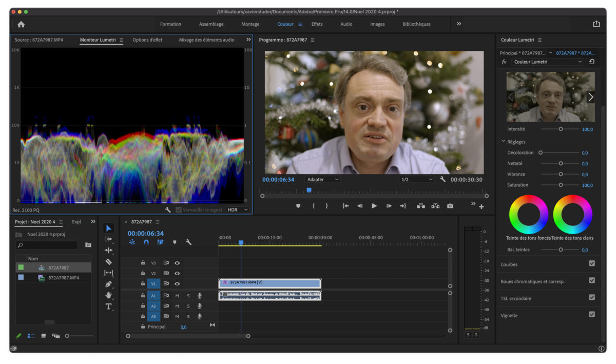Viewport: 616px width, 364px height.
Task: Select the Slip tool
Action: (108, 273)
